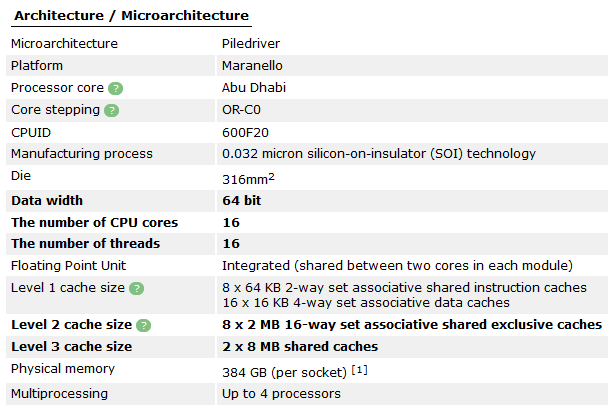Click the Architecture / Microarchitecture heading
The image size is (616, 406).
pyautogui.click(x=132, y=16)
